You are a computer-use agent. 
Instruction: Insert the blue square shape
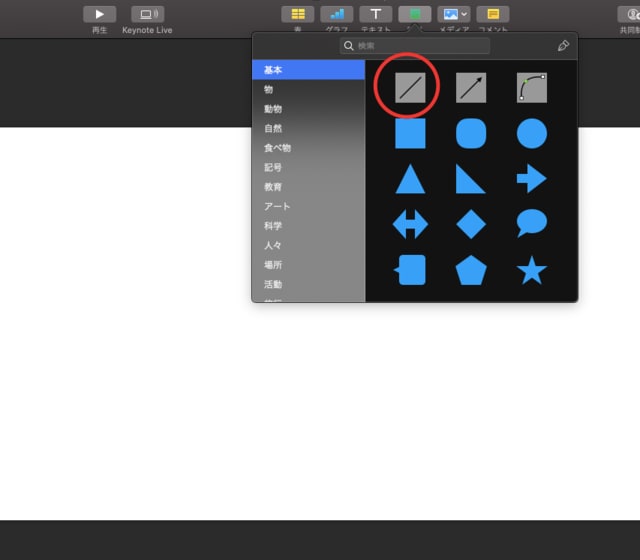point(410,133)
